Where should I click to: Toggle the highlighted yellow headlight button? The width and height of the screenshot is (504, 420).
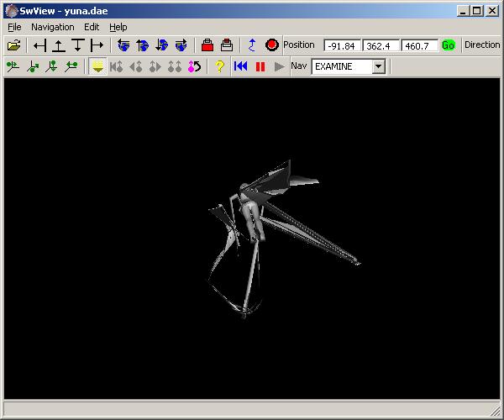tap(97, 66)
